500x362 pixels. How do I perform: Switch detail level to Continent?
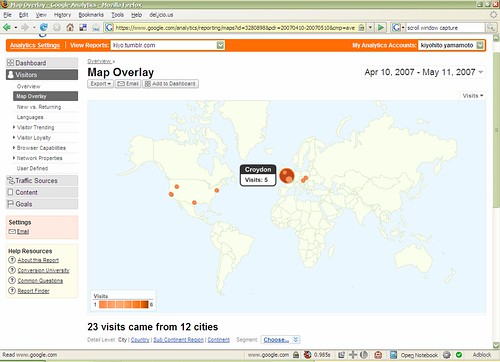(219, 340)
